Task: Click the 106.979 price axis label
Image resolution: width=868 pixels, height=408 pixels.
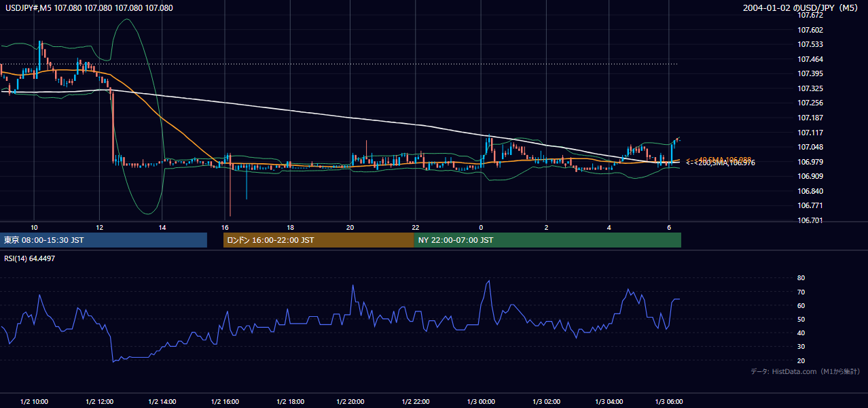Action: click(810, 161)
